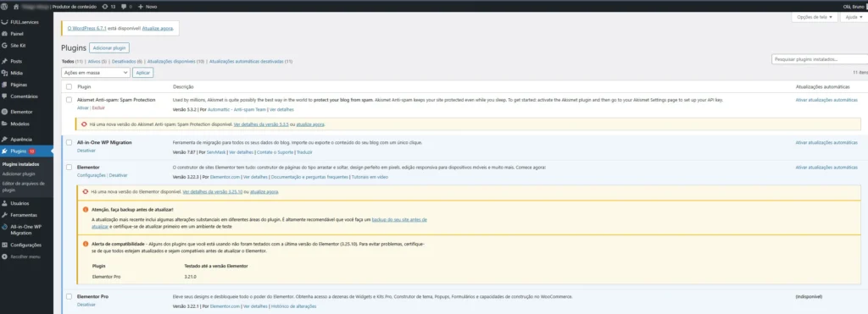868x314 pixels.
Task: Open Histórico de alterações for Elementor Pro
Action: (294, 306)
